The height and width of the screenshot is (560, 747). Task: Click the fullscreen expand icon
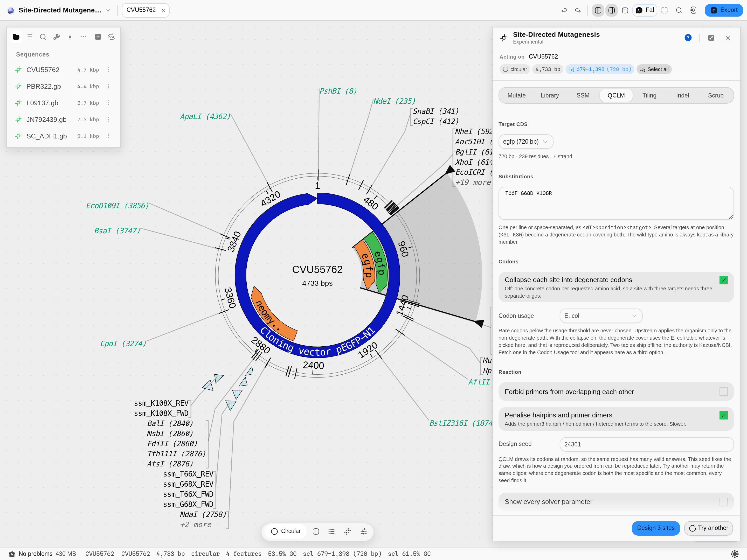[x=664, y=10]
